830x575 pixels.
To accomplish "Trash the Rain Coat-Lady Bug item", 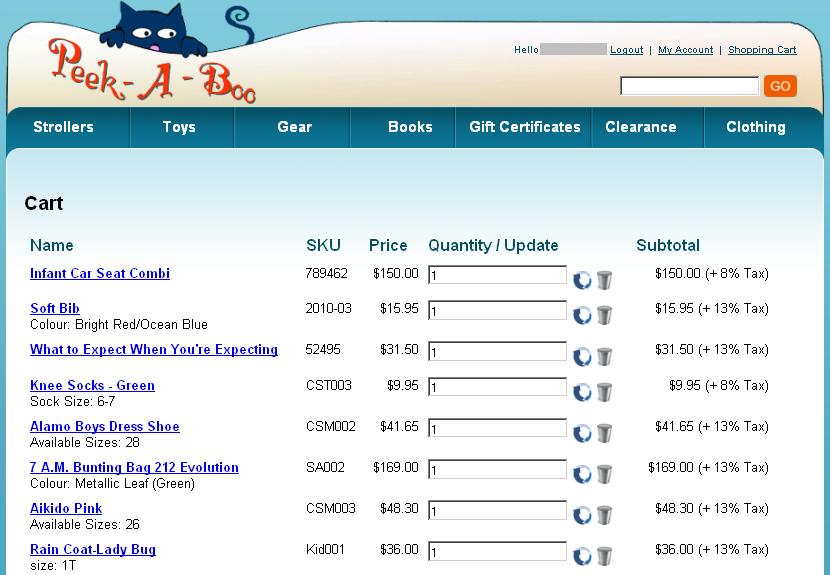I will 605,556.
